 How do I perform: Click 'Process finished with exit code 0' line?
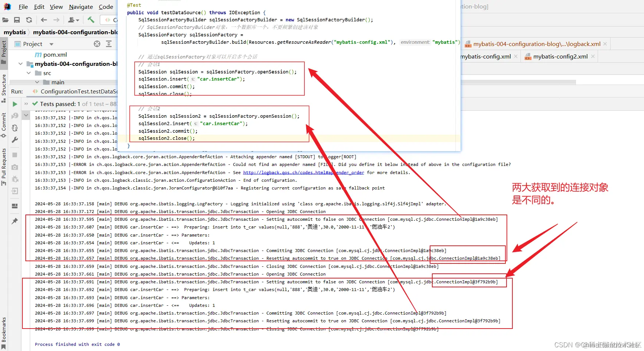tap(77, 344)
